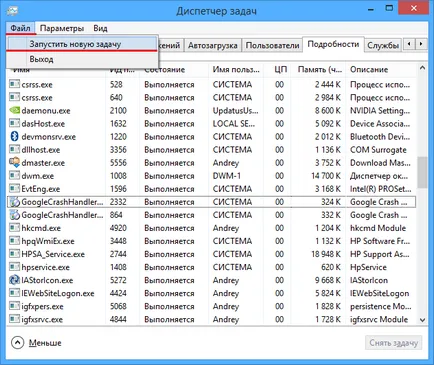Image resolution: width=434 pixels, height=365 pixels.
Task: Choose Выход from the Файл menu
Action: coord(82,59)
